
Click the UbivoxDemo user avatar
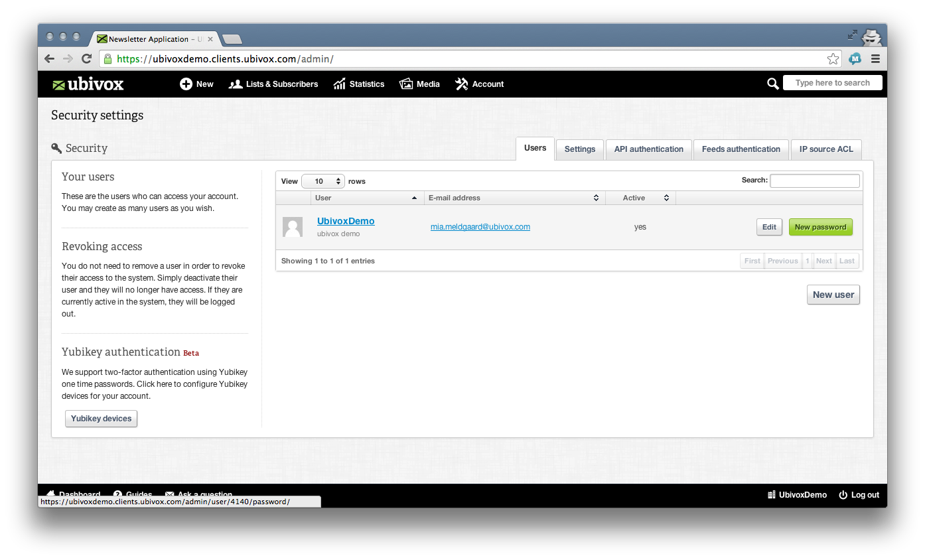pyautogui.click(x=293, y=227)
